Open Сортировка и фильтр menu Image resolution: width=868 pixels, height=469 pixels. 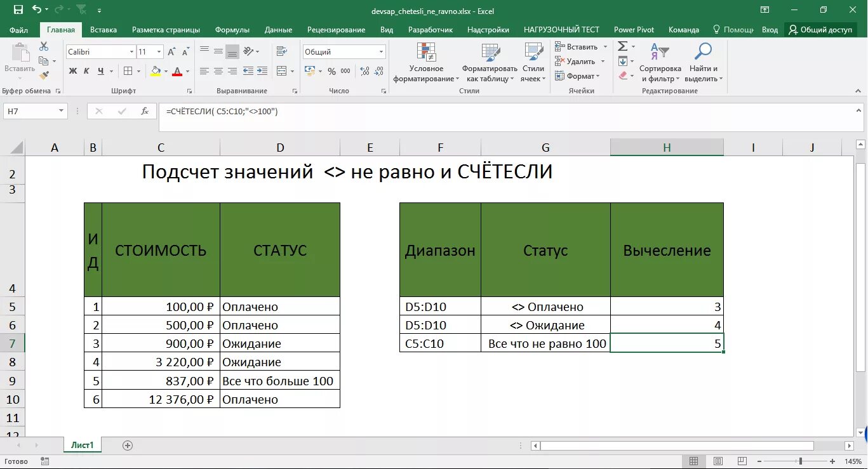tap(660, 63)
